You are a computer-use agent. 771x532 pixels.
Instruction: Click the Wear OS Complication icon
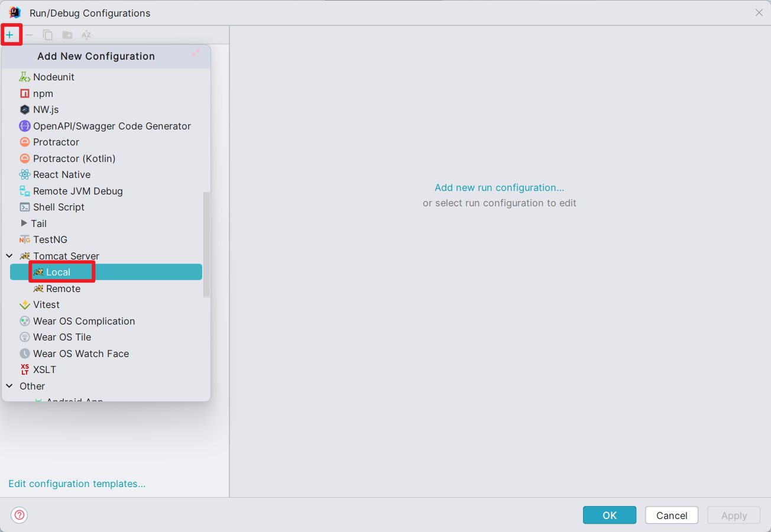(24, 321)
